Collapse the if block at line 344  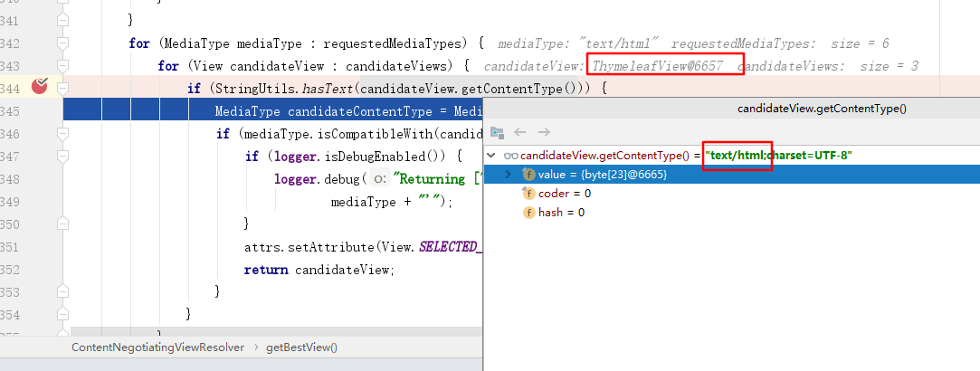[62, 88]
